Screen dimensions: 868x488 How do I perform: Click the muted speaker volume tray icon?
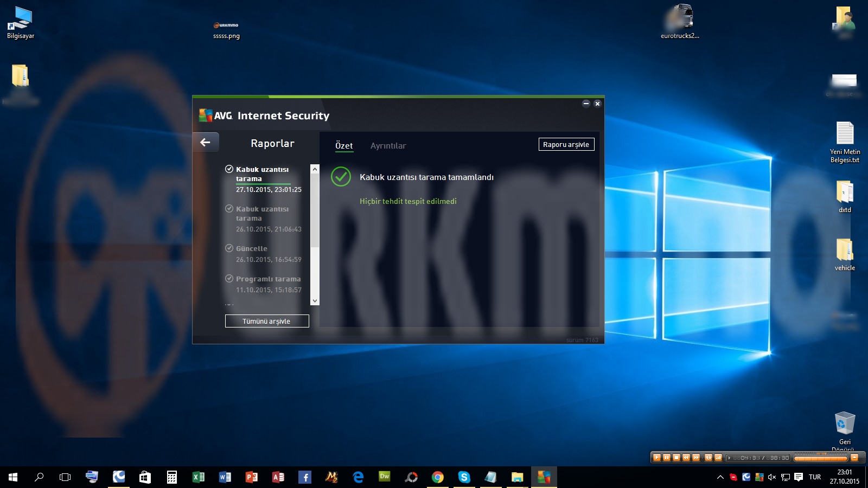(x=772, y=477)
